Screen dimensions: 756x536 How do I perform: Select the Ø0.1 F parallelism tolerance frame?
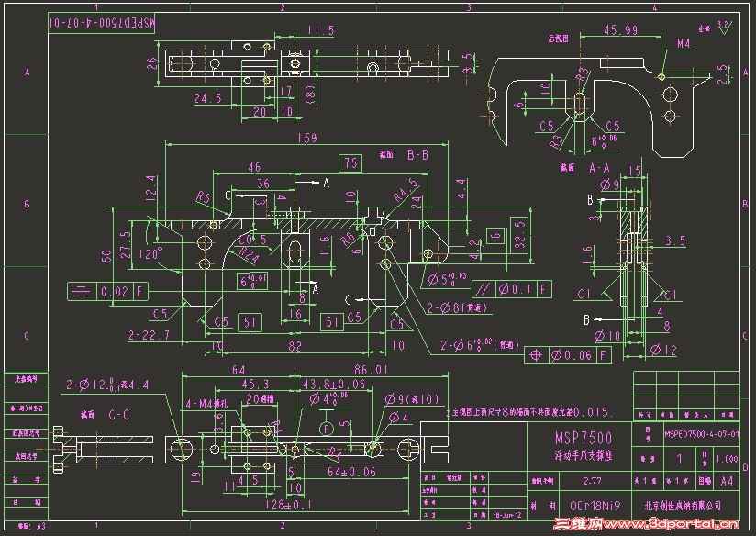pyautogui.click(x=512, y=289)
